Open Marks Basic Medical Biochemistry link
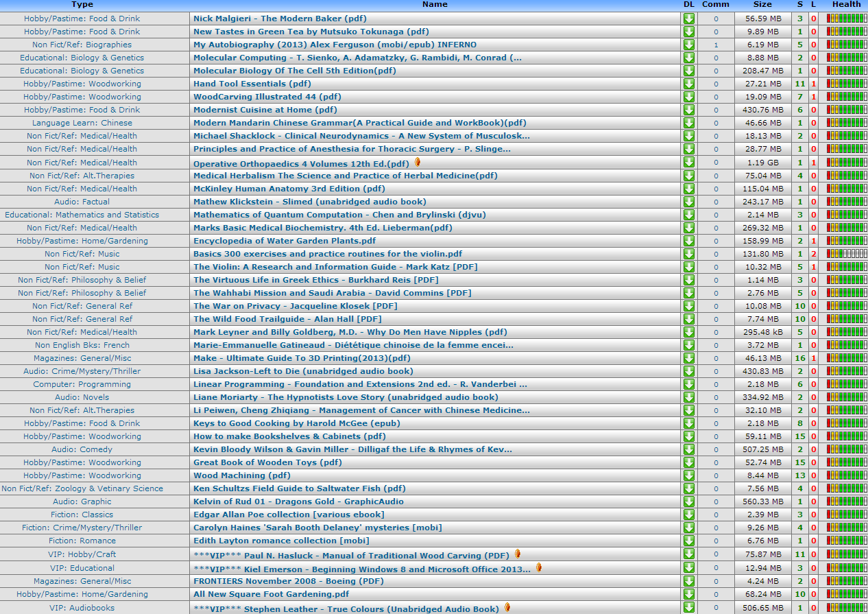The width and height of the screenshot is (868, 614). [x=323, y=228]
